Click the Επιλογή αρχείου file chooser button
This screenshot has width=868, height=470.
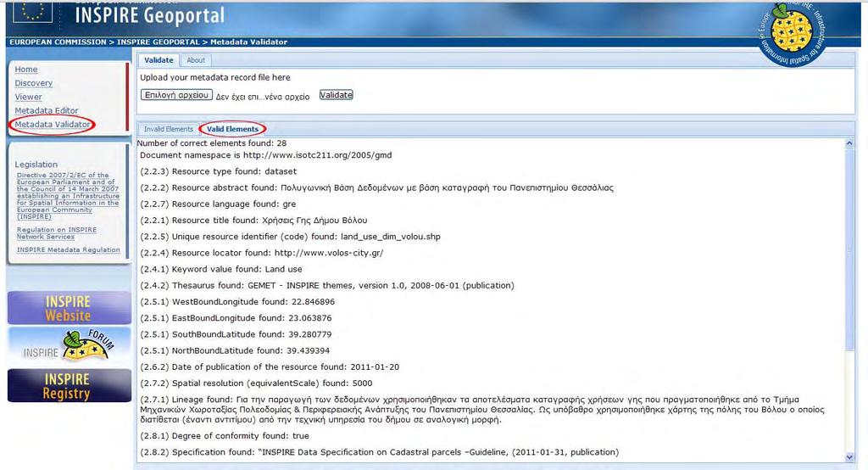coord(176,95)
